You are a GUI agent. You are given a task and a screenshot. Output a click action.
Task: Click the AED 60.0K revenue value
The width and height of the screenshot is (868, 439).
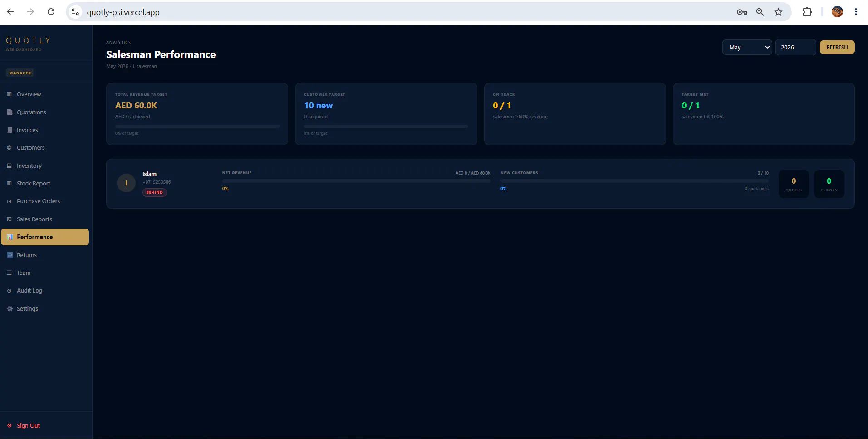[136, 106]
